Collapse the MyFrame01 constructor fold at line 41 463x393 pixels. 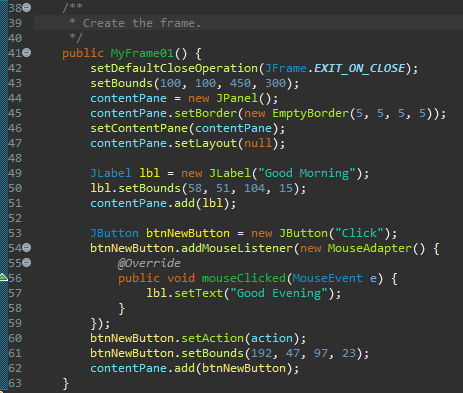(x=27, y=52)
